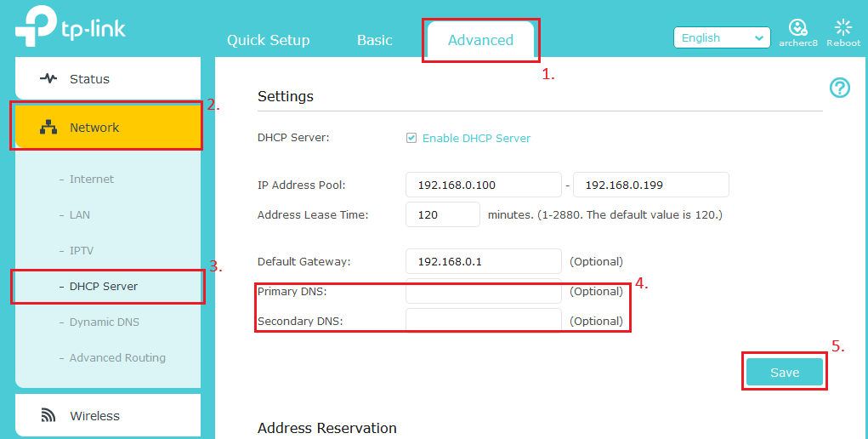Switch to the Quick Setup tab

[268, 40]
